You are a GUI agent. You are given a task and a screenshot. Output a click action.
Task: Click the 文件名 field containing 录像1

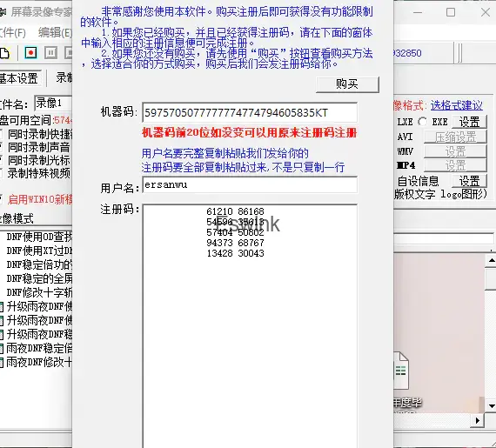click(x=53, y=104)
